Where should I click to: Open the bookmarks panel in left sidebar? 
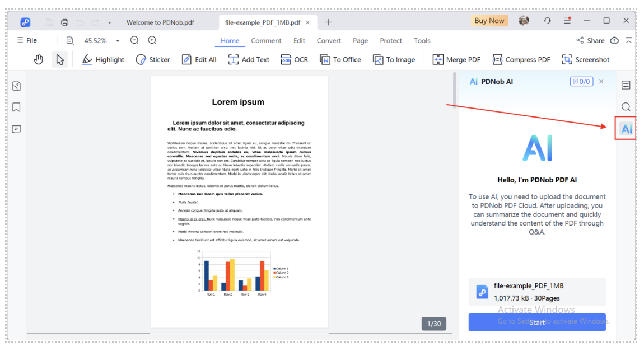[16, 107]
